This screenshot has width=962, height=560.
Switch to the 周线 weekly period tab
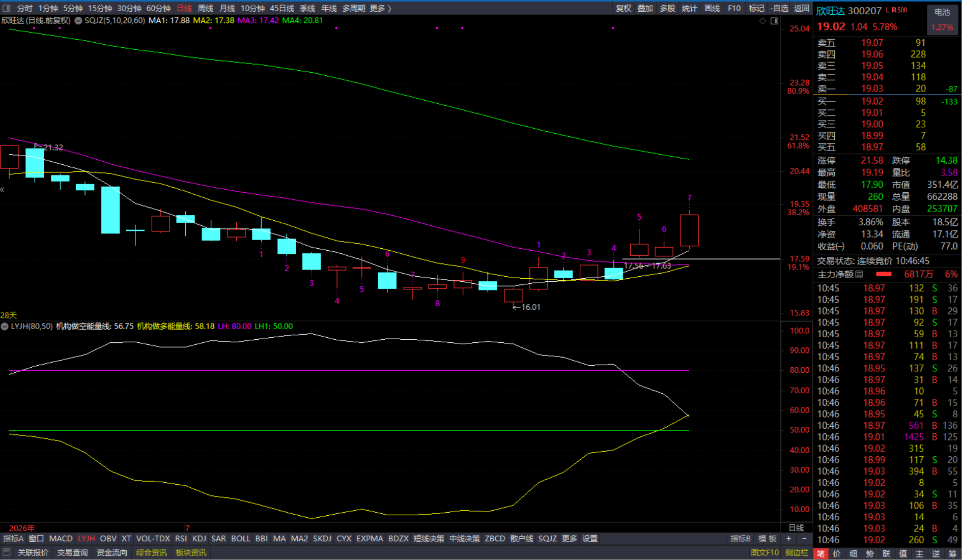point(205,8)
